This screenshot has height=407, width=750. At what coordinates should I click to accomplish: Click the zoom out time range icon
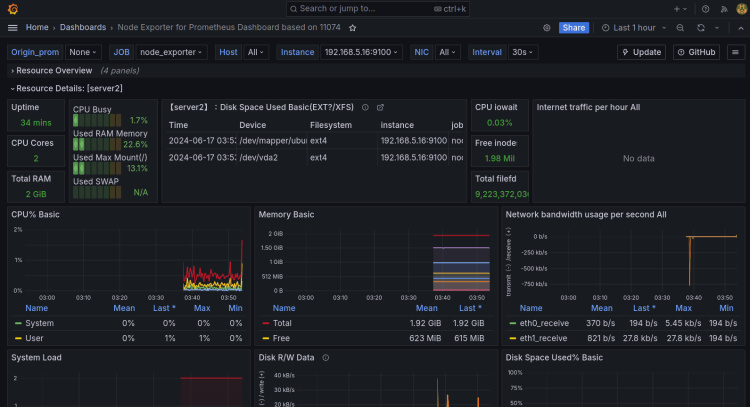click(x=680, y=28)
